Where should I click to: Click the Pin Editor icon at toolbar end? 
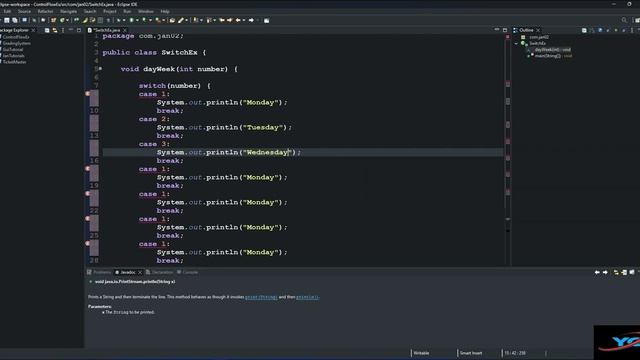266,20
